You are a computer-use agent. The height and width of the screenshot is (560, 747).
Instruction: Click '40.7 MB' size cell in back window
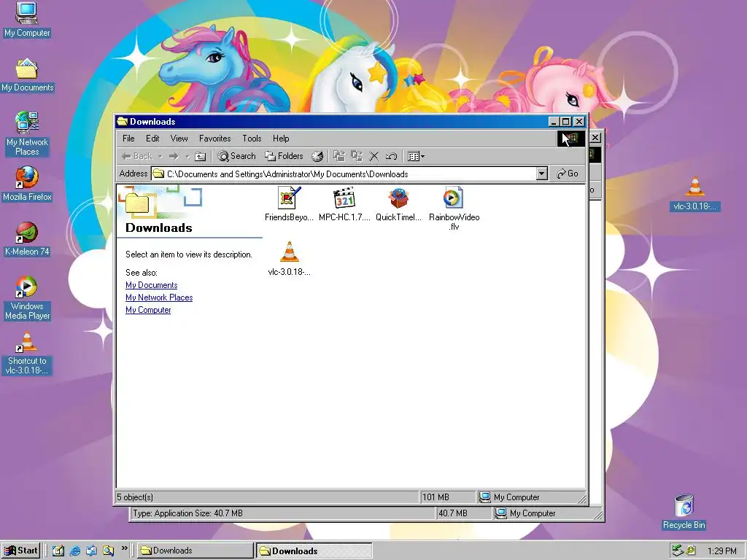pos(452,513)
